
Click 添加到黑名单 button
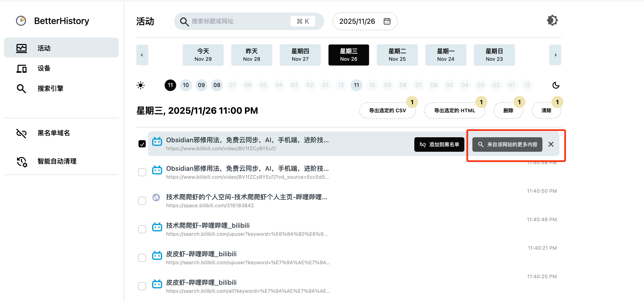439,144
